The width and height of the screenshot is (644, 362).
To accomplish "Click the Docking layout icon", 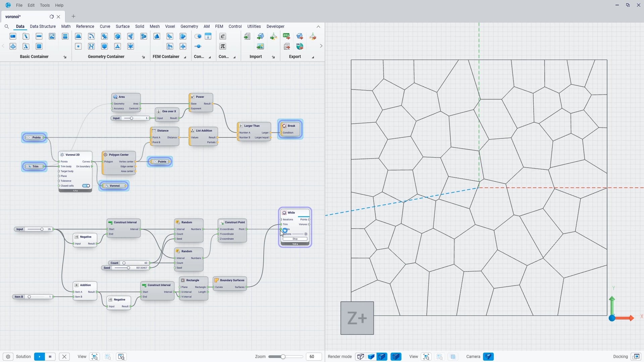I will coord(636,357).
